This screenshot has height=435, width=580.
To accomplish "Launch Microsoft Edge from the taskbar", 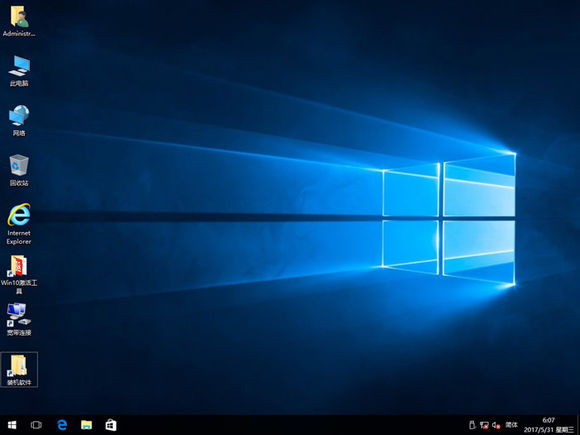I will coord(62,425).
